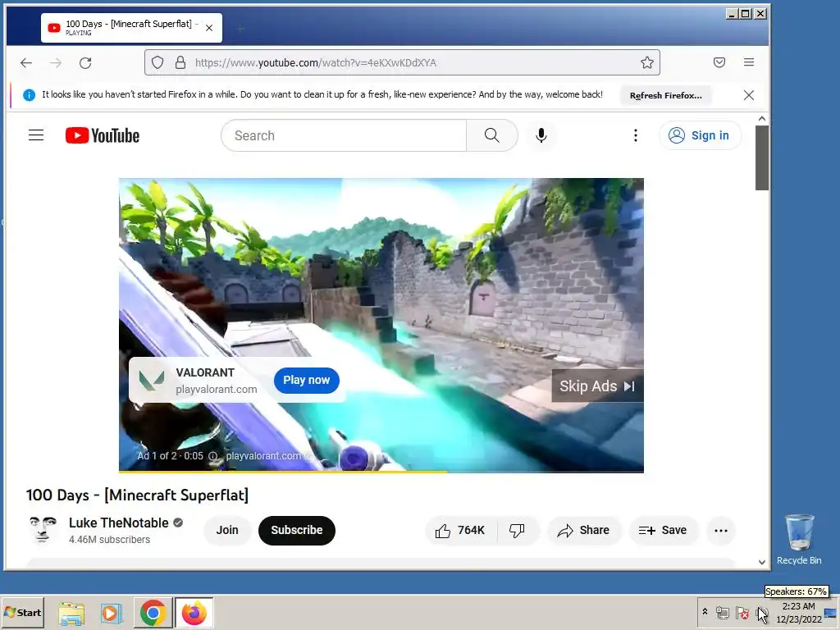
Task: Open Luke TheNotable channel avatar
Action: 43,530
